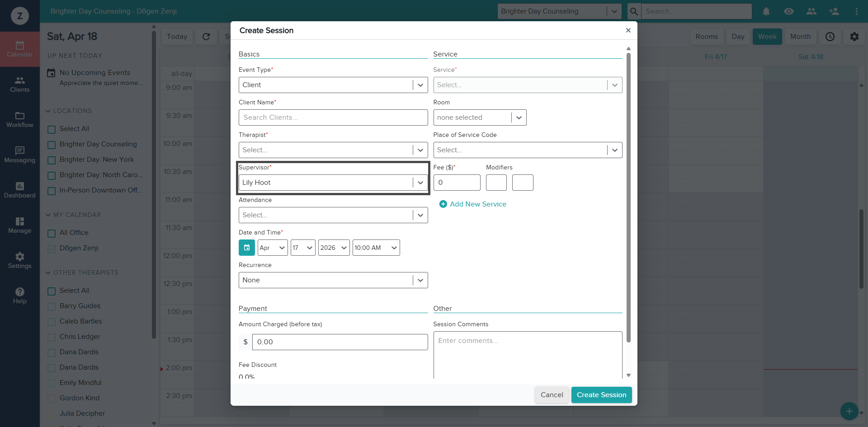868x427 pixels.
Task: Open calendar gear settings
Action: point(854,37)
